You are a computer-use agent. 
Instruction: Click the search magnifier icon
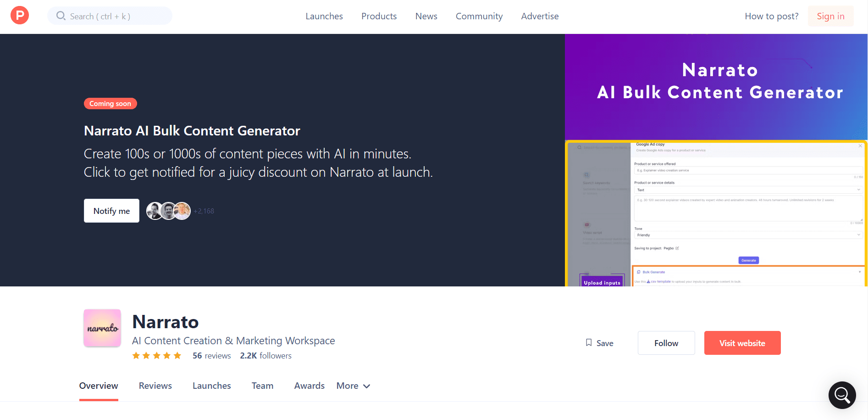coord(61,16)
